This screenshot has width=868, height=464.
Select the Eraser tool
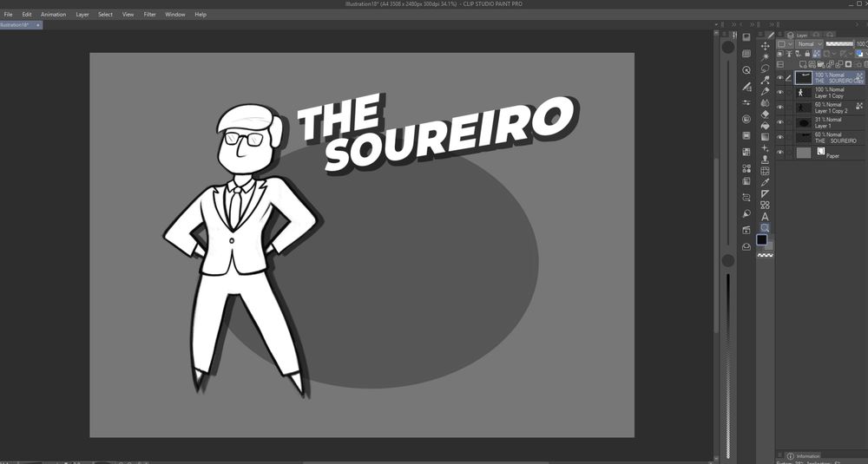(x=765, y=114)
